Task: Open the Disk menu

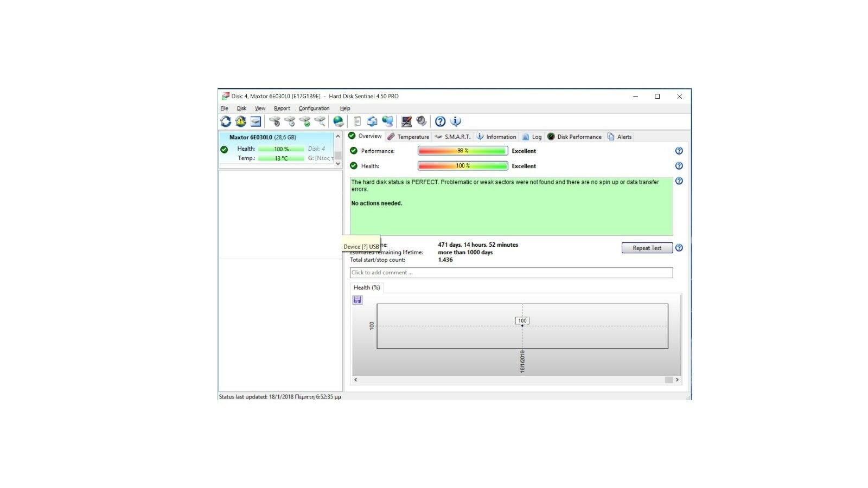Action: [x=241, y=108]
